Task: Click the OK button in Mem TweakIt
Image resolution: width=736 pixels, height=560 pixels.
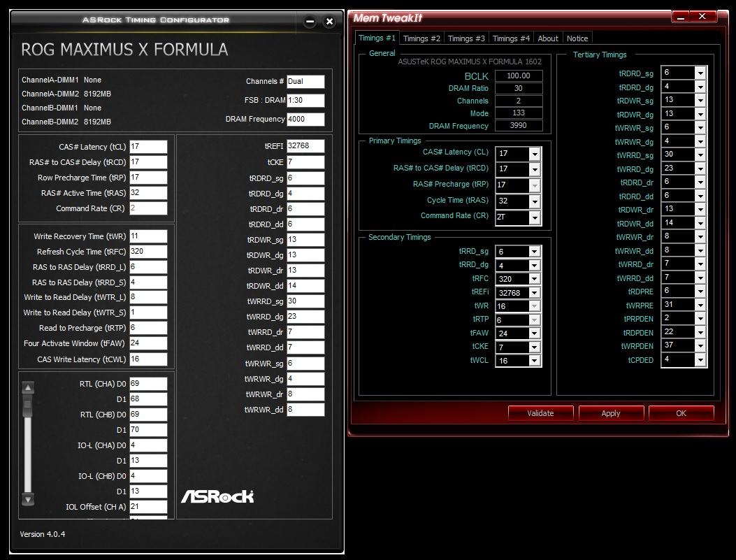Action: tap(681, 413)
